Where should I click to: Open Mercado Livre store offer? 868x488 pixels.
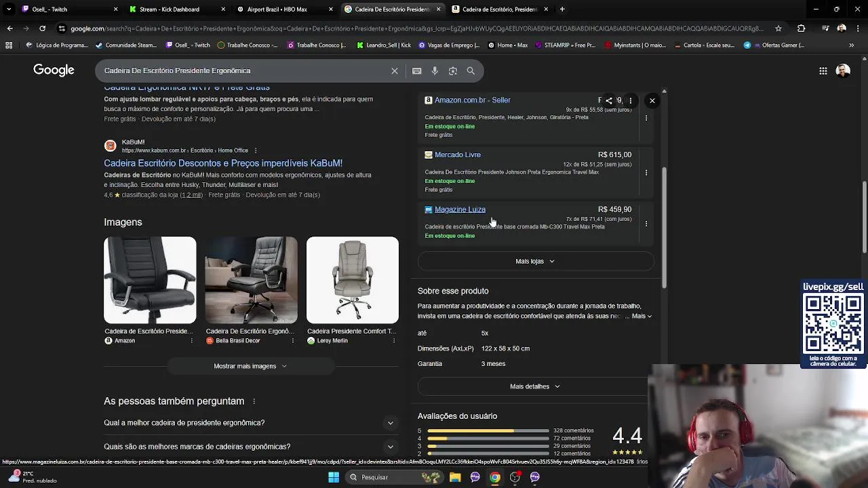[x=458, y=155]
